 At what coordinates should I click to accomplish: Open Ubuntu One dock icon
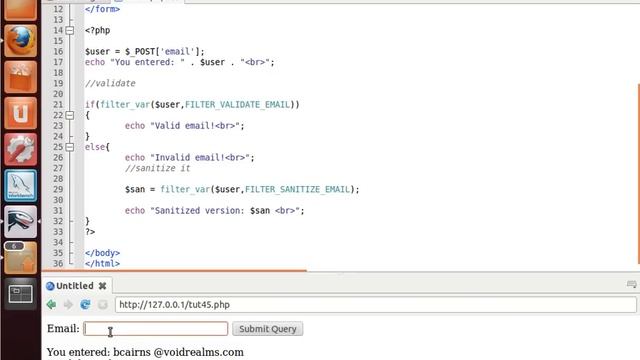[x=20, y=113]
